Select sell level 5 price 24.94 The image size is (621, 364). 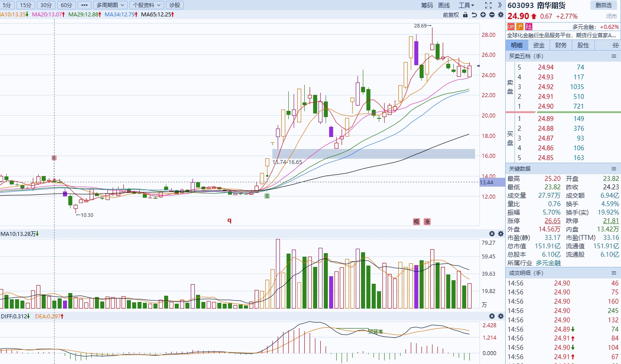[546, 67]
